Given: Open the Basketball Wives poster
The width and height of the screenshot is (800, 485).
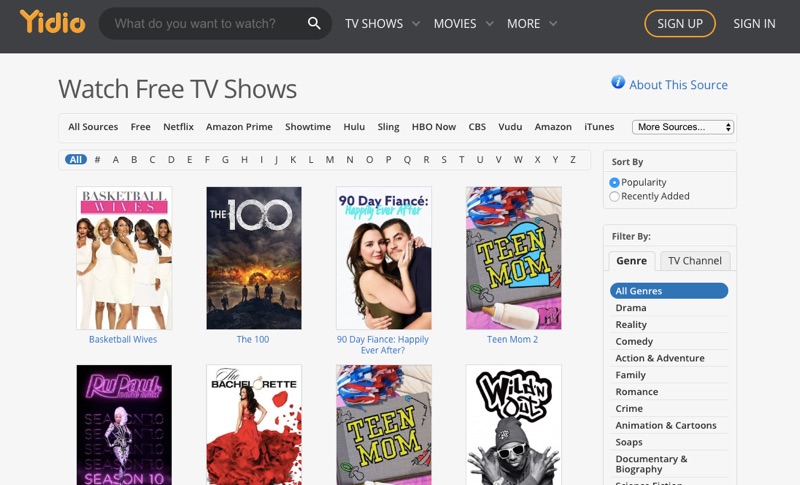Looking at the screenshot, I should click(x=124, y=258).
